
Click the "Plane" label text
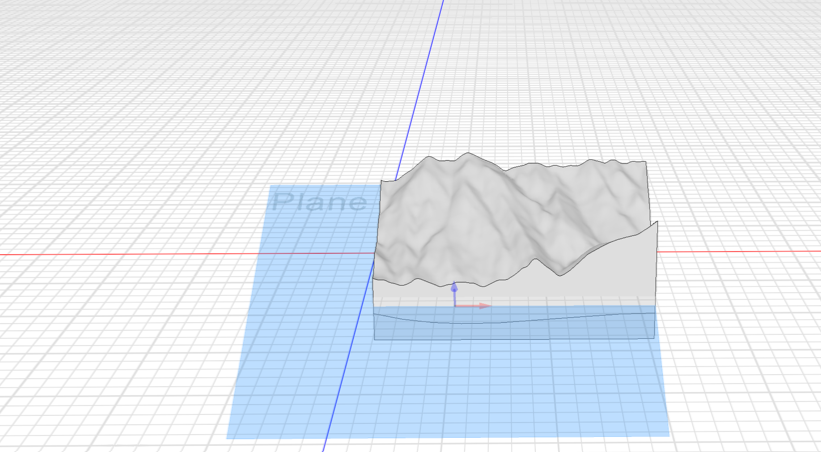click(x=319, y=202)
